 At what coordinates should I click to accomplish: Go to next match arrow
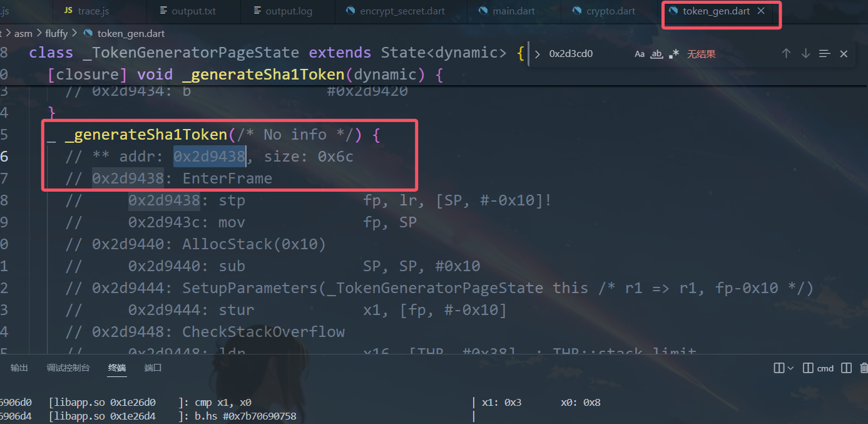(x=805, y=54)
